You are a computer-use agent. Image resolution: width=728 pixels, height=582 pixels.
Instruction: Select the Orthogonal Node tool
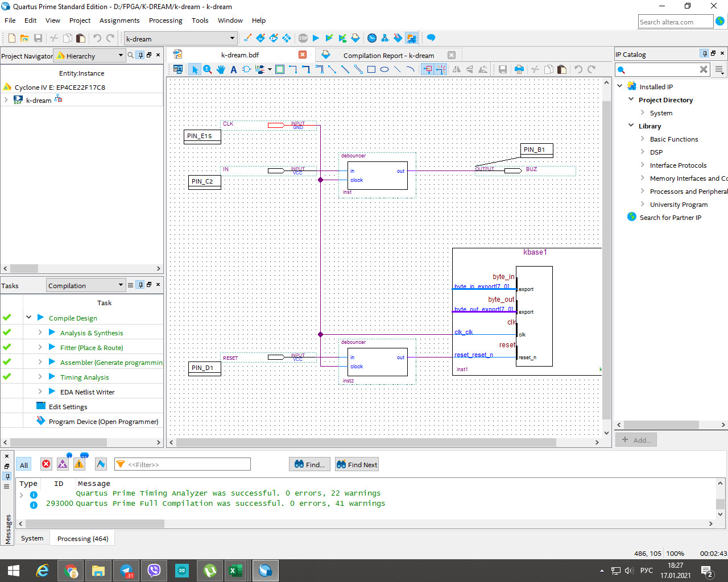pos(293,69)
